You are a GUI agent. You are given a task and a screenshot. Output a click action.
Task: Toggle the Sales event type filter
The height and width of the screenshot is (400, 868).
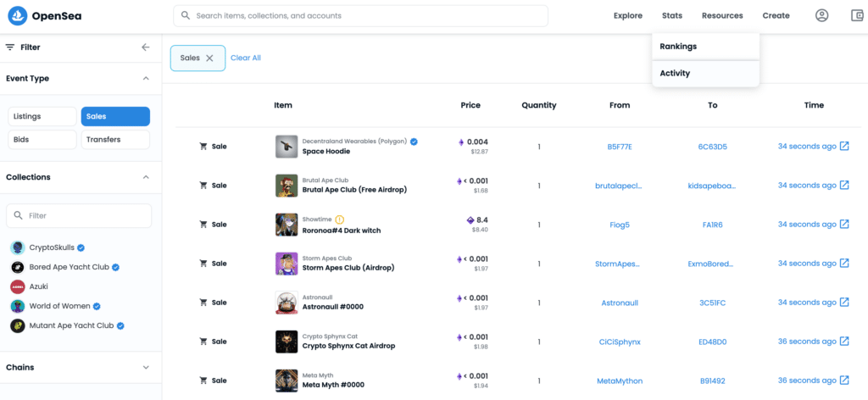[115, 116]
